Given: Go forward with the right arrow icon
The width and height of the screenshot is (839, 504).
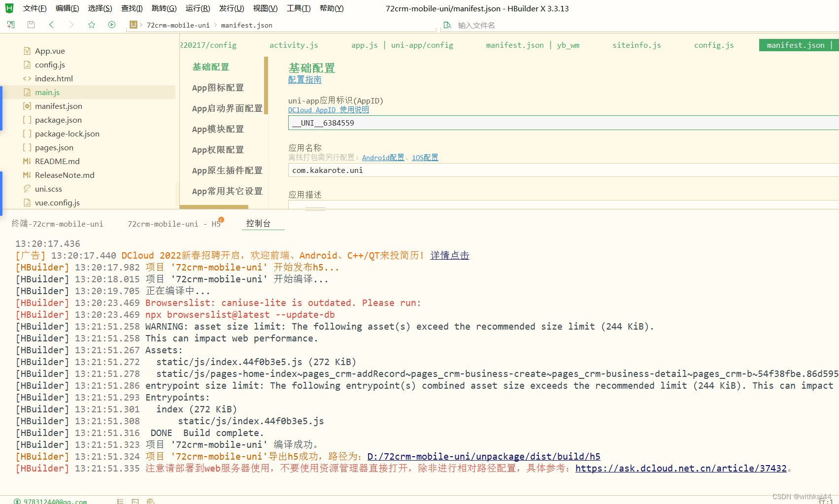Looking at the screenshot, I should click(71, 25).
